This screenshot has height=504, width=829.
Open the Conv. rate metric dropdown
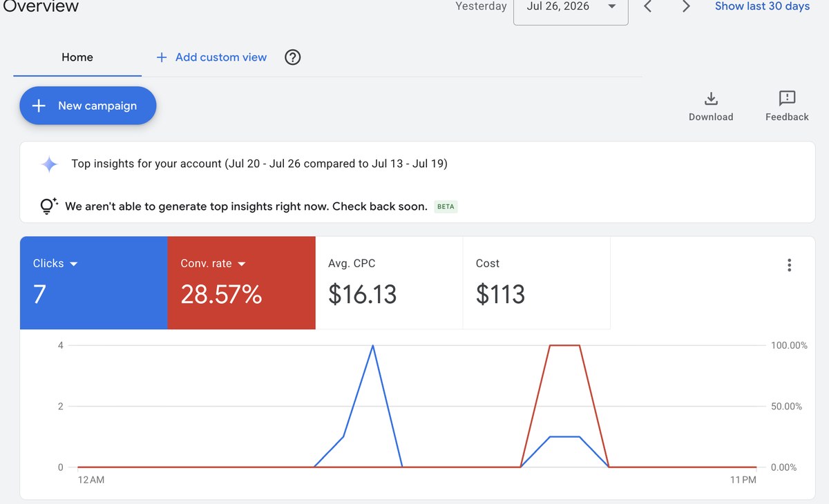tap(213, 264)
